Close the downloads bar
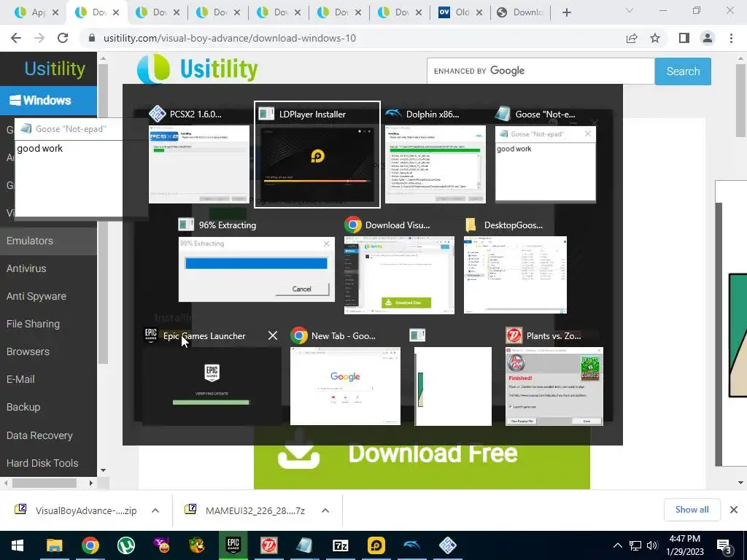The image size is (747, 560). 734,510
